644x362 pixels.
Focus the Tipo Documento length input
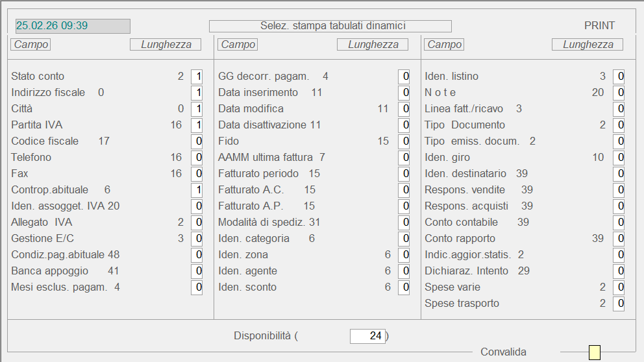click(x=619, y=125)
